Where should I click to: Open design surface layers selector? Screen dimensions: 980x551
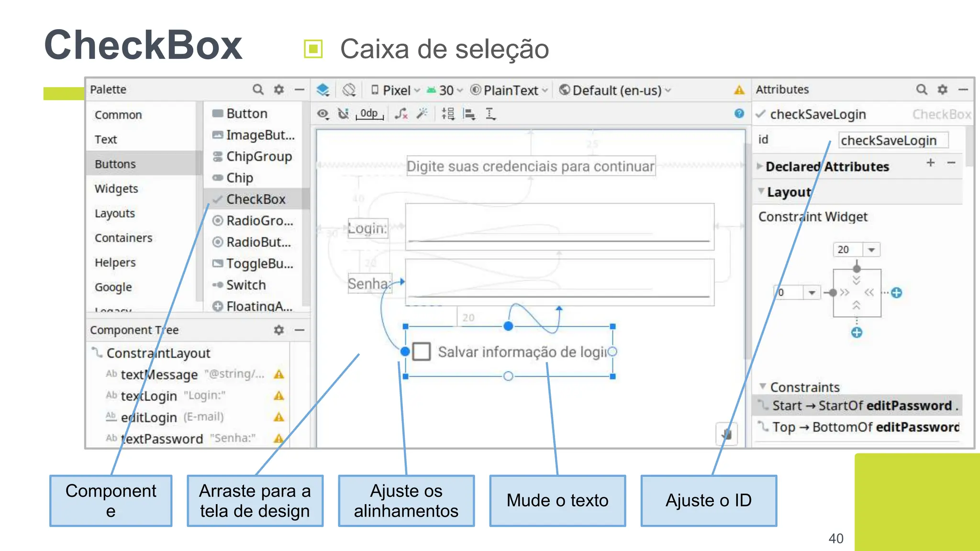tap(323, 90)
